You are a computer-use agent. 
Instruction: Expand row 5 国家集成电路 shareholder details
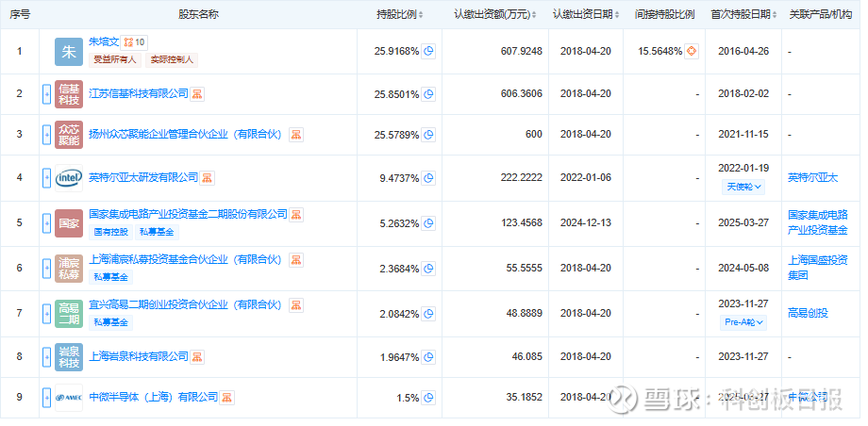point(47,223)
